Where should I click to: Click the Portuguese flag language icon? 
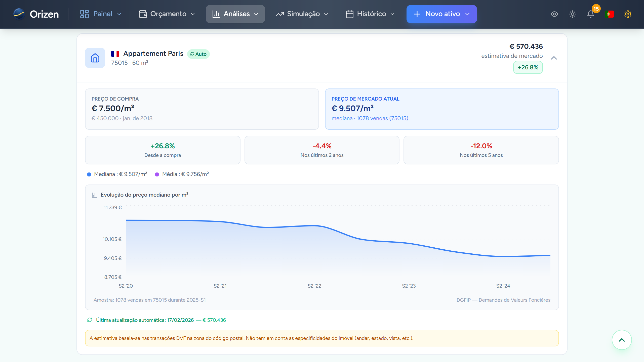point(609,14)
